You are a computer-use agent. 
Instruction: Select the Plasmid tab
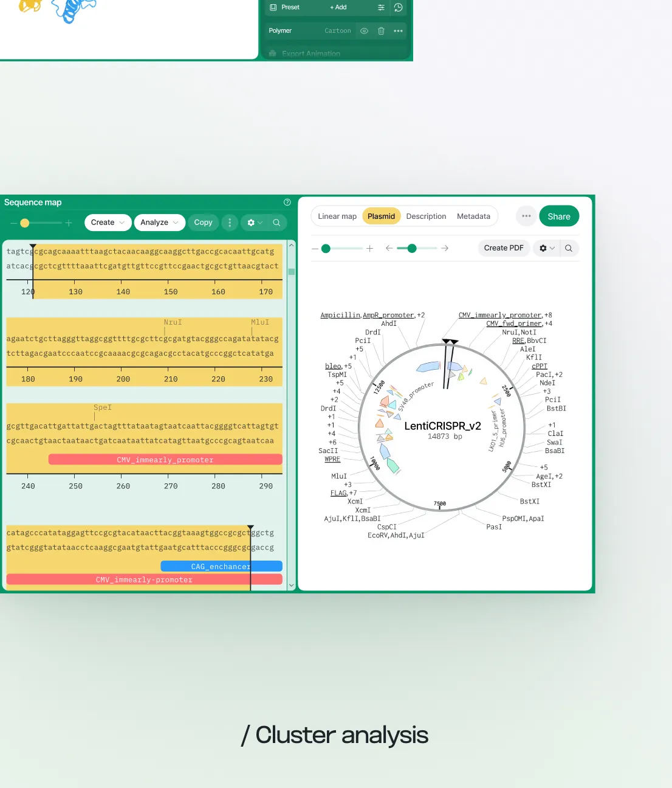click(381, 216)
